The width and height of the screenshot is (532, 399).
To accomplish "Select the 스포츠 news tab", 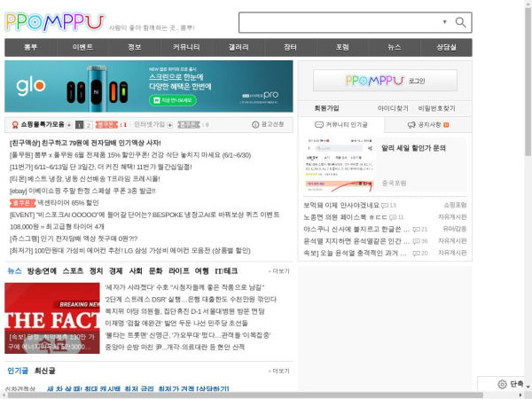I will 73,270.
